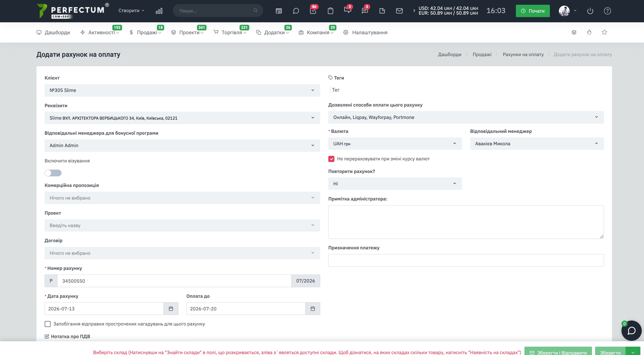644x355 pixels.
Task: Click the layers stack icon in menu bar
Action: 574,32
